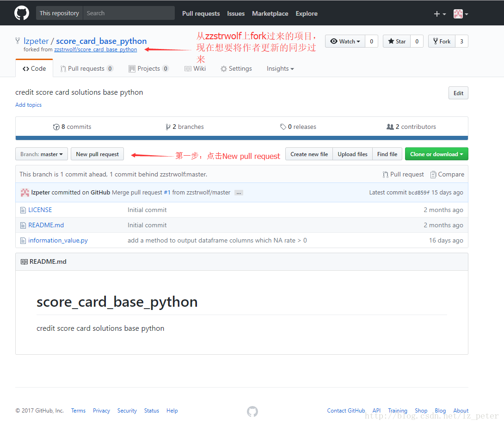Screen dimensions: 504x425
Task: Open Clone or download dropdown
Action: point(436,154)
